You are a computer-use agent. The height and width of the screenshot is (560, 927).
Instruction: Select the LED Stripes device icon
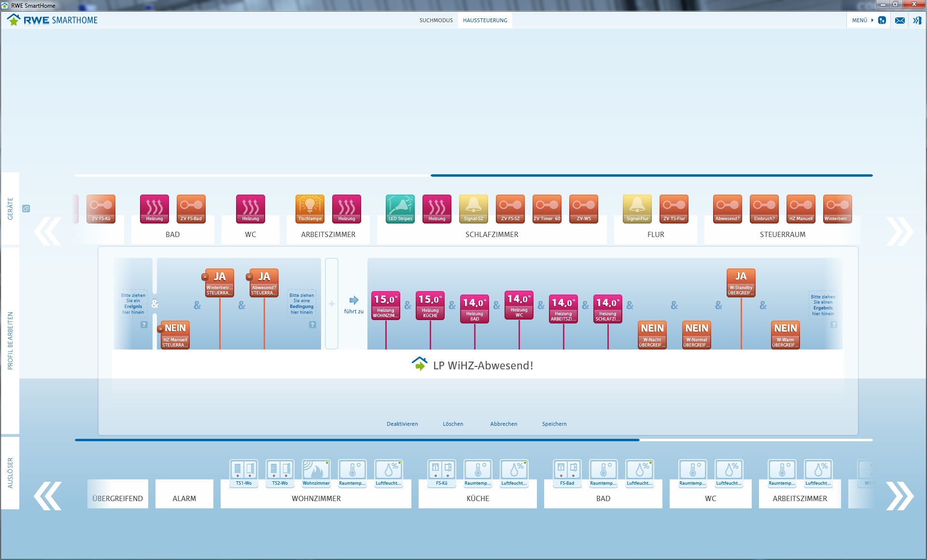(x=400, y=209)
